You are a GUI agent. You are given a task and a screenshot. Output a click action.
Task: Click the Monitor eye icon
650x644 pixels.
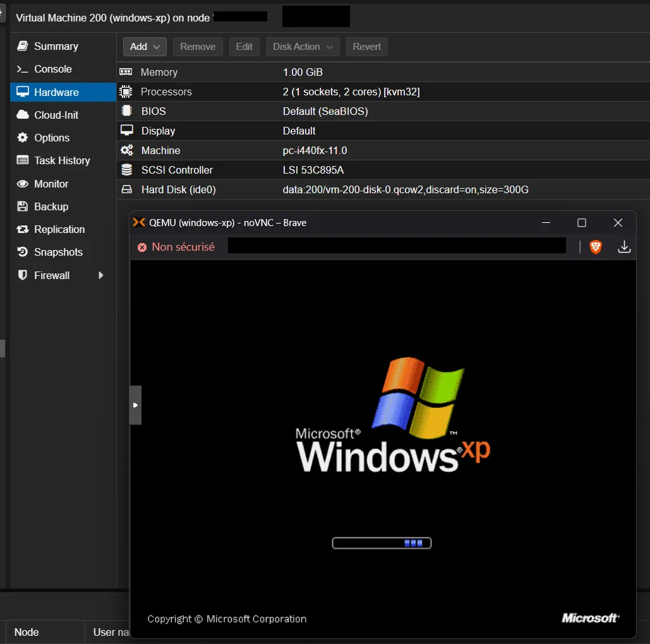click(22, 184)
